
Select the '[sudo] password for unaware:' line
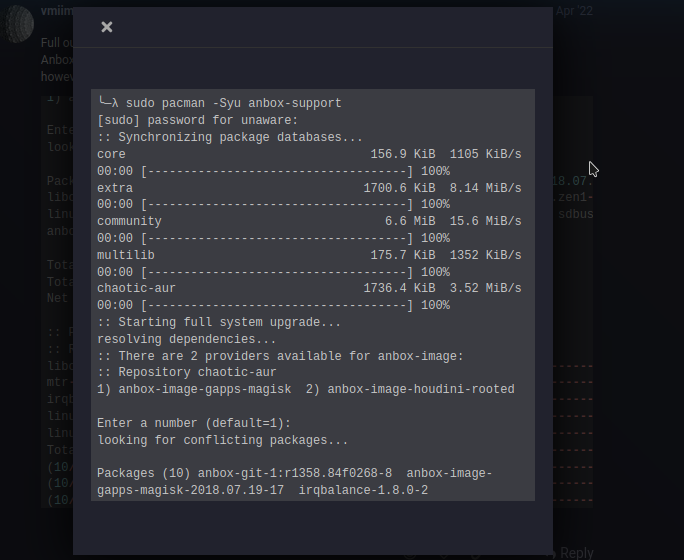(198, 120)
